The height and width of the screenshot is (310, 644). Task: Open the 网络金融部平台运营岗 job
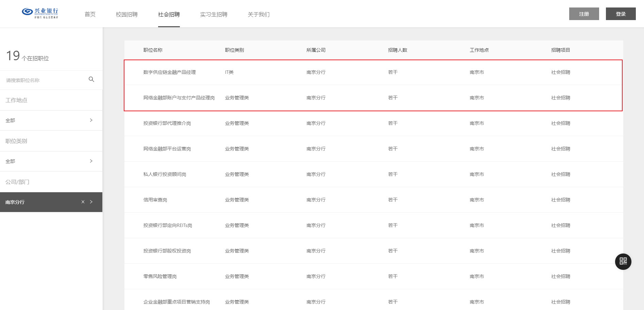click(x=167, y=149)
